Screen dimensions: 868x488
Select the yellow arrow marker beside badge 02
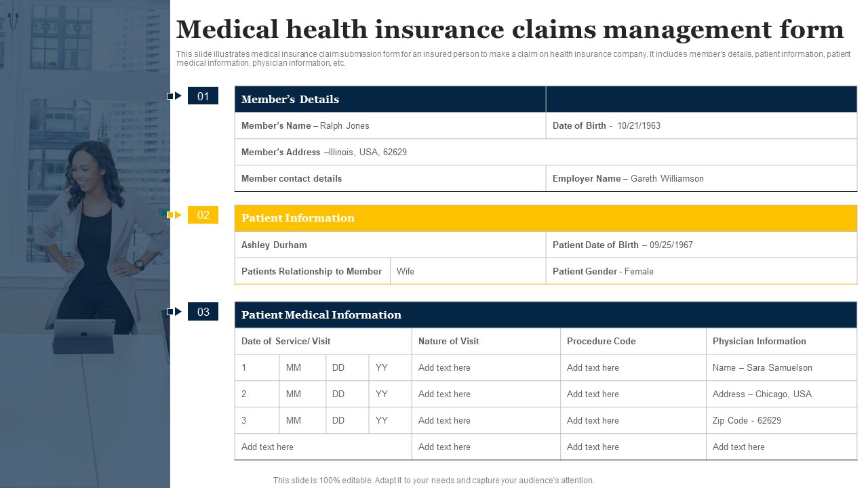point(174,215)
